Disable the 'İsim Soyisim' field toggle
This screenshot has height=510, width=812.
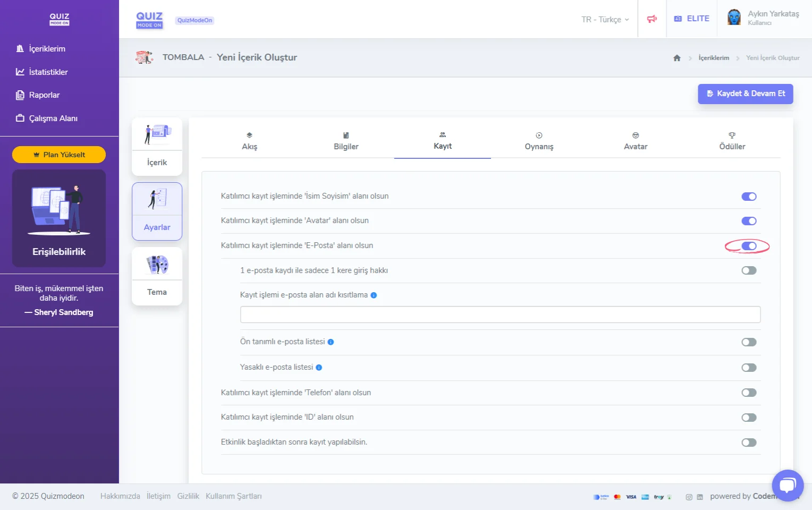(x=749, y=197)
